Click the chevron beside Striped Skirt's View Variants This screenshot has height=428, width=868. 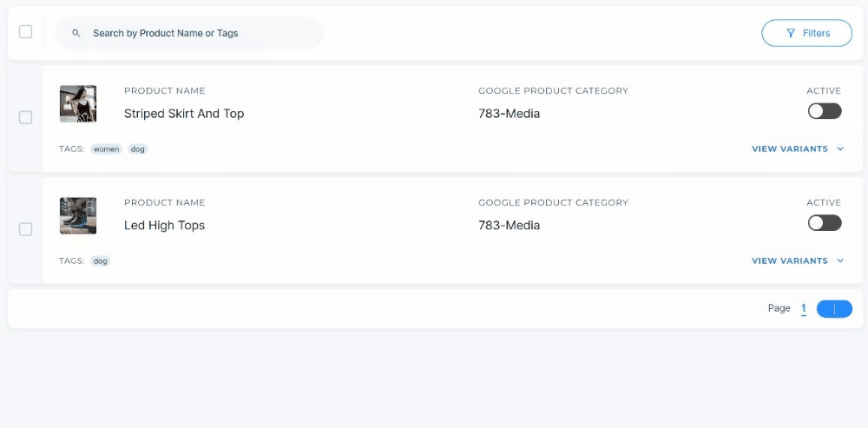(840, 149)
